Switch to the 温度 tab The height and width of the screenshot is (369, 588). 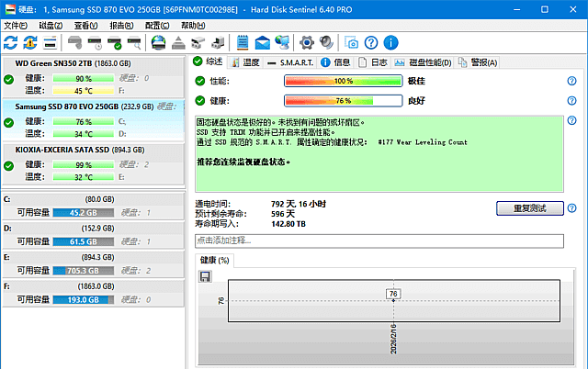[x=245, y=62]
